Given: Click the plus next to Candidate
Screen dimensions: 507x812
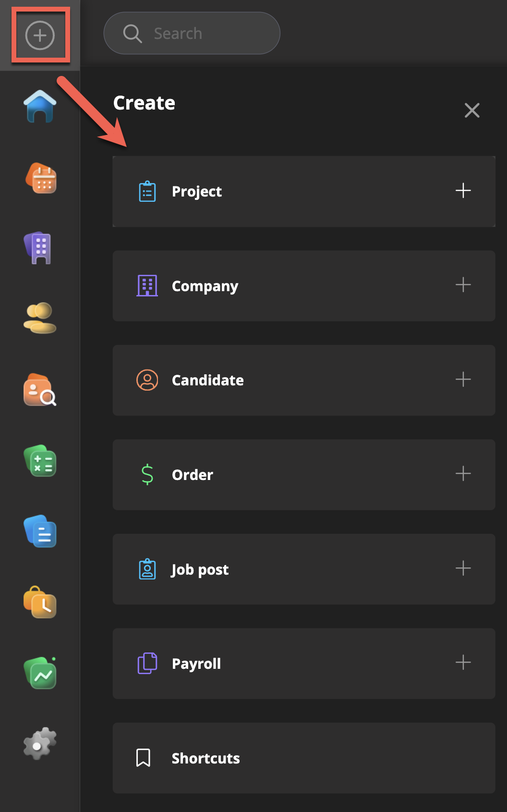Looking at the screenshot, I should 463,380.
